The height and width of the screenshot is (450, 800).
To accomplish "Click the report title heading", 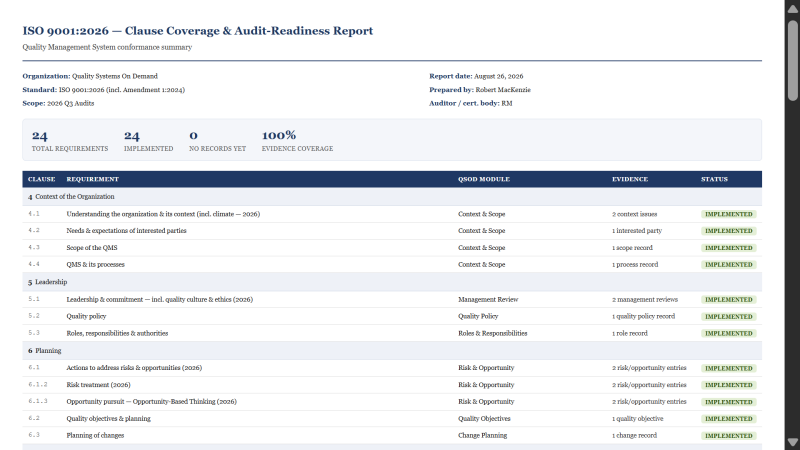I will click(x=197, y=31).
